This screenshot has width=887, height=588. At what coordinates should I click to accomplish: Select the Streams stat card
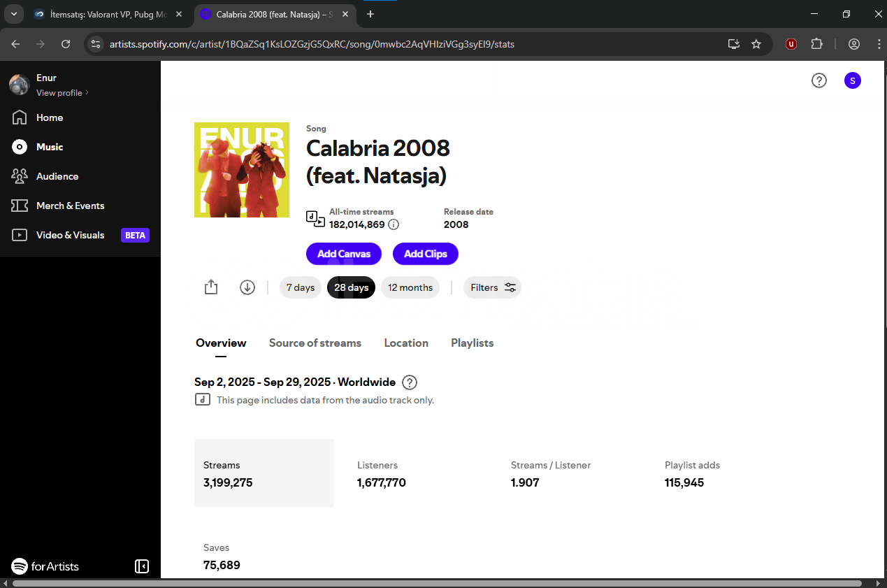pos(264,473)
